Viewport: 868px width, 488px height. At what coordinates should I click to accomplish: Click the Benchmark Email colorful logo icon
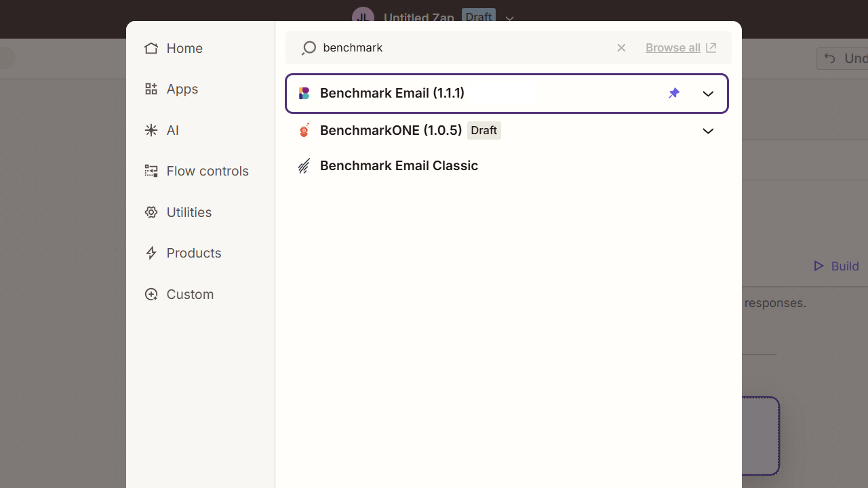pyautogui.click(x=304, y=94)
